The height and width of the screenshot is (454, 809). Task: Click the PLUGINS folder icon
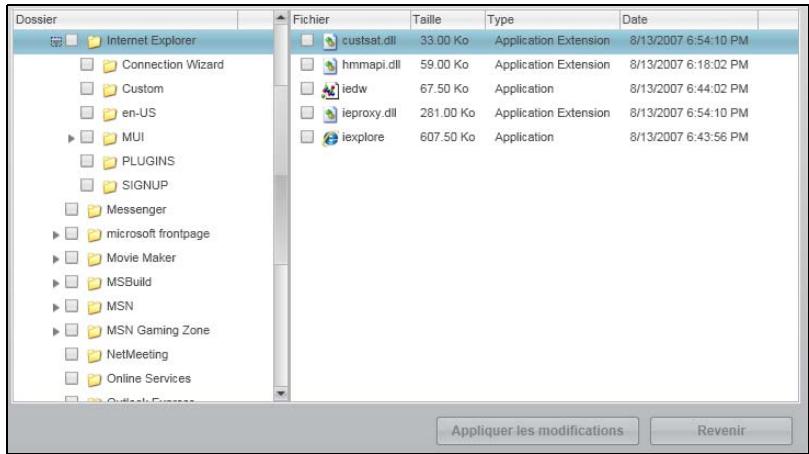pos(108,161)
